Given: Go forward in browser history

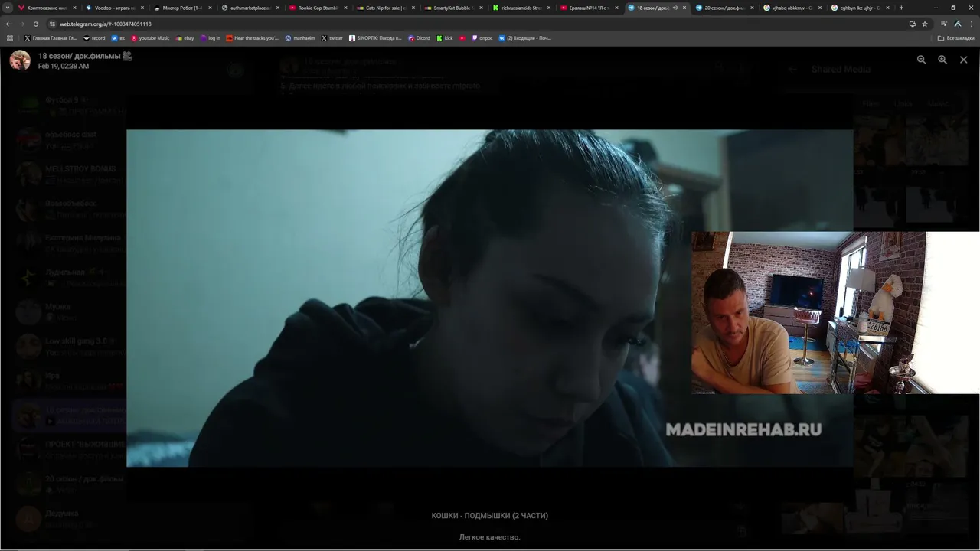Looking at the screenshot, I should tap(22, 24).
